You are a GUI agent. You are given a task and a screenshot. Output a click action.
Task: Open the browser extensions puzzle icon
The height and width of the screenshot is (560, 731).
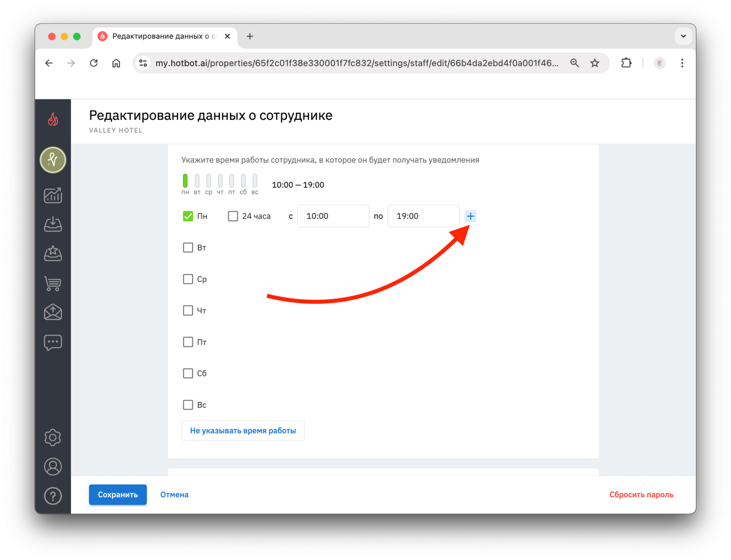click(626, 63)
